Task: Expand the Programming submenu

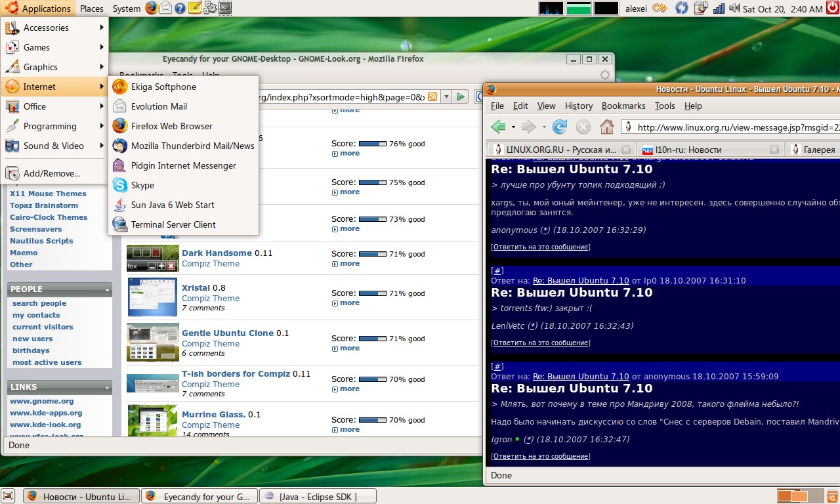Action: [54, 126]
